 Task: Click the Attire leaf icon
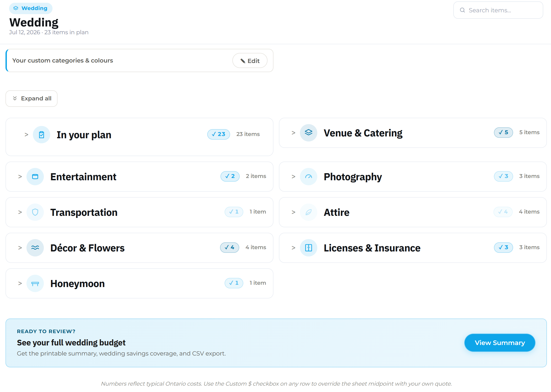308,212
